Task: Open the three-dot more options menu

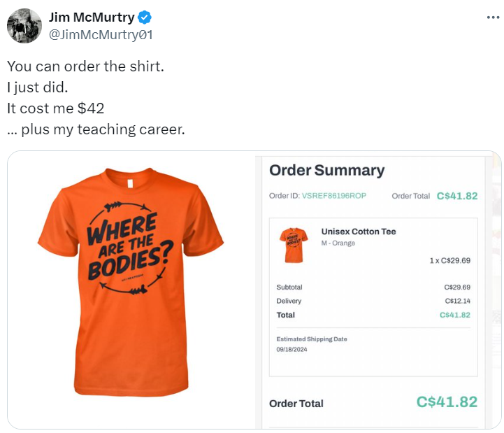Action: 493,17
